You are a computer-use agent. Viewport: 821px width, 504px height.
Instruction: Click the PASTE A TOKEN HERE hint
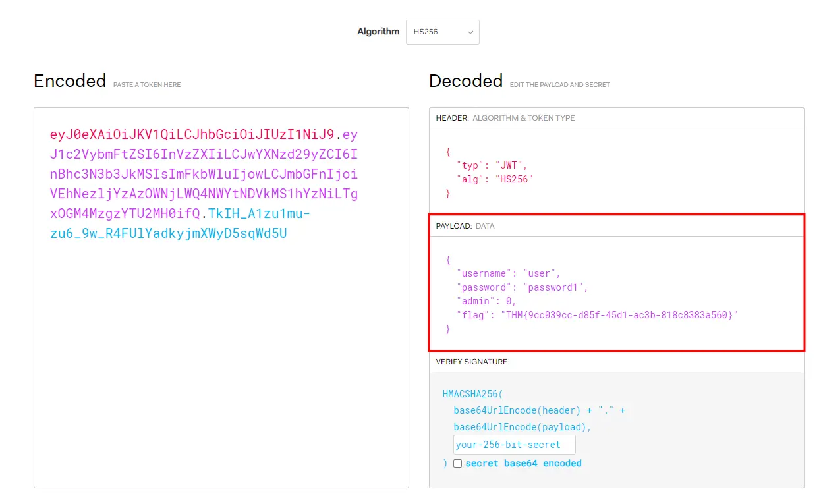(147, 85)
